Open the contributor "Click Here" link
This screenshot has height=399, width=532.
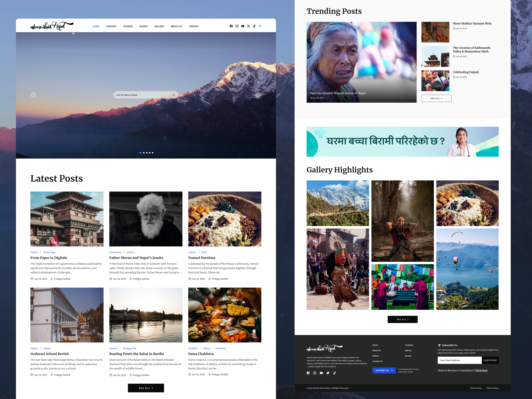tap(481, 370)
